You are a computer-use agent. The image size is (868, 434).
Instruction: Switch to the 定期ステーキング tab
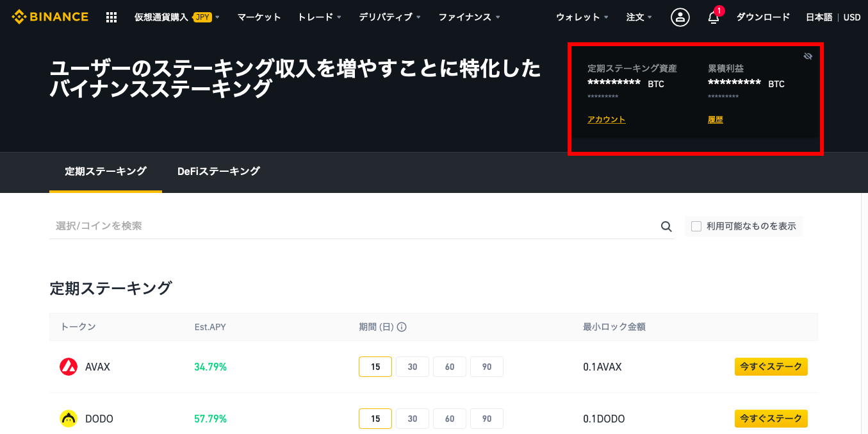click(x=106, y=171)
